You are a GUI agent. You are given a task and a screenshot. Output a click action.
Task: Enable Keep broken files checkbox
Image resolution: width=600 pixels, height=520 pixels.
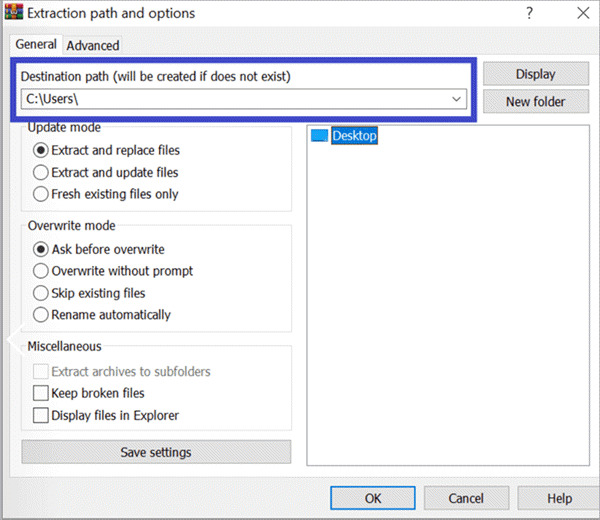(41, 393)
